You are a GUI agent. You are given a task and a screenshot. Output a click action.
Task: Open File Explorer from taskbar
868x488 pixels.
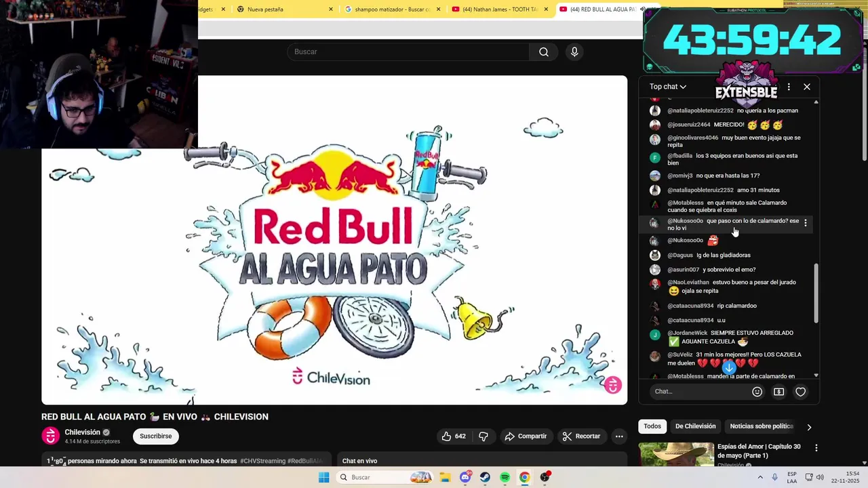click(x=445, y=477)
